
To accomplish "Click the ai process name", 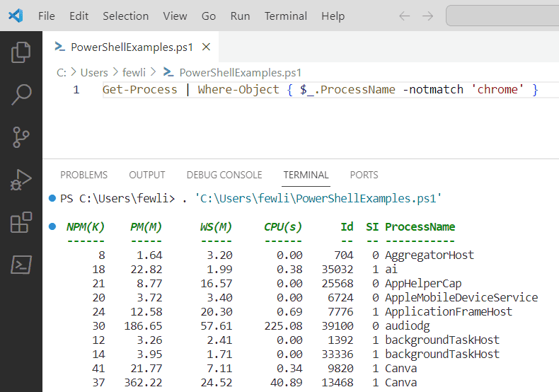I will coord(391,269).
